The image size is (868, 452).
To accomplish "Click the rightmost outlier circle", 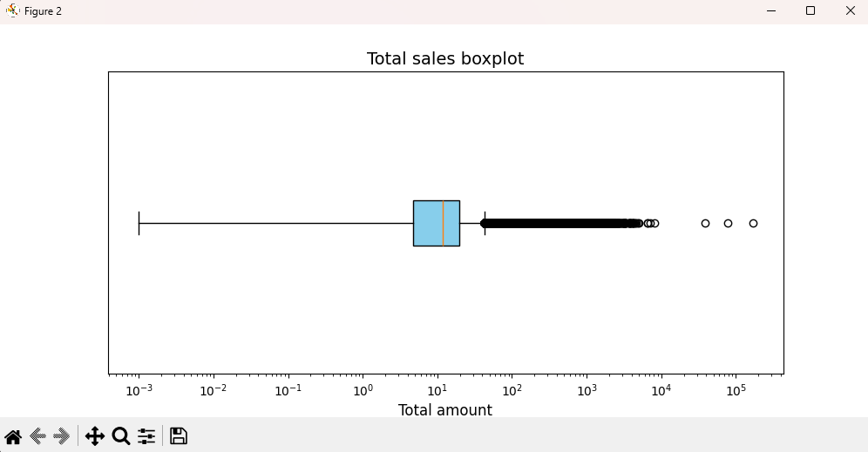I will pyautogui.click(x=754, y=224).
